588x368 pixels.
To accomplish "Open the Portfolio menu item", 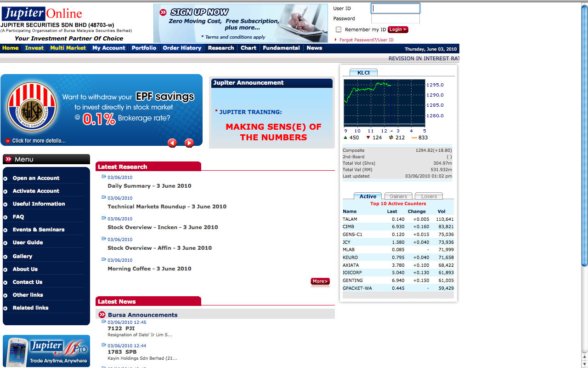I will click(x=144, y=48).
